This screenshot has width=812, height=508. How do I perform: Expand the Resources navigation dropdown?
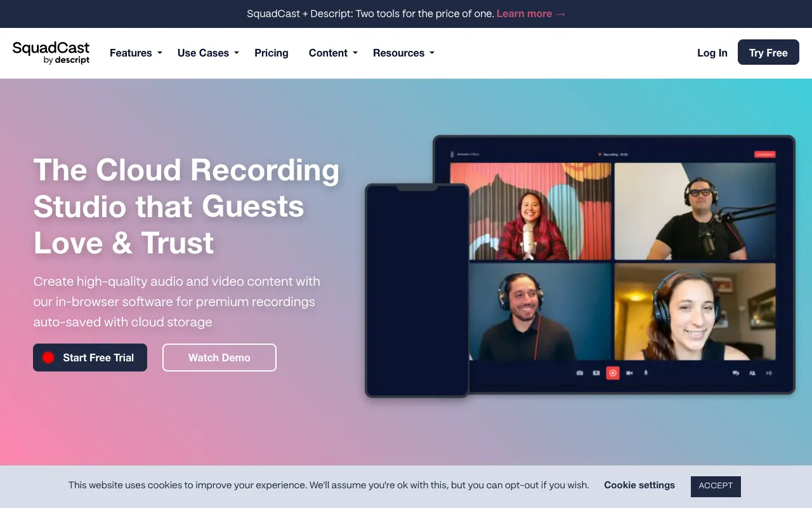[403, 53]
